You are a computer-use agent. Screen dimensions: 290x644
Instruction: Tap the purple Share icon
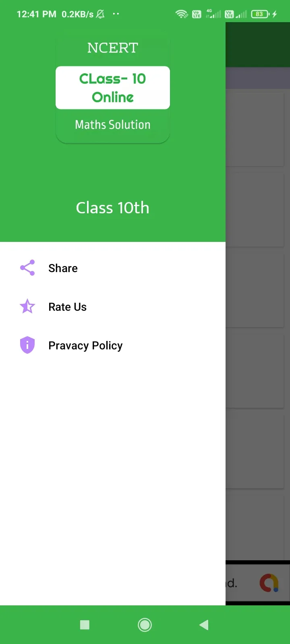[x=27, y=268]
